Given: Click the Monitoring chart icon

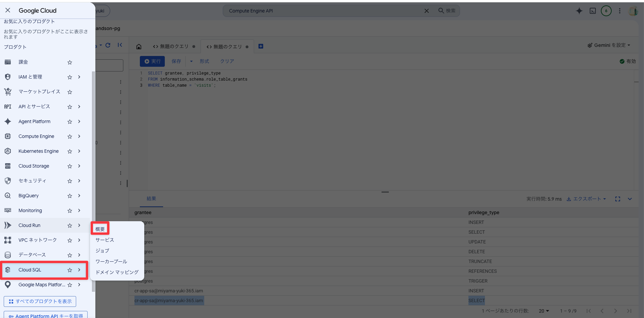Looking at the screenshot, I should (x=8, y=210).
